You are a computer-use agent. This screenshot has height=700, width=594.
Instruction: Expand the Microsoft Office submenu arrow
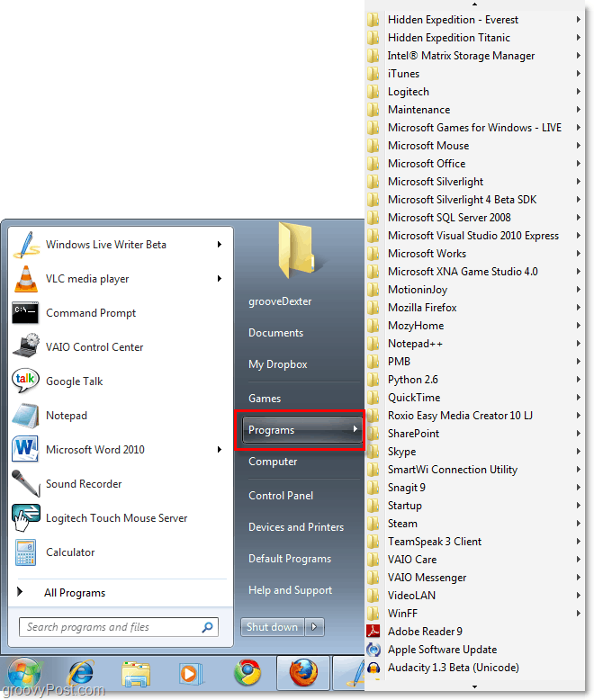(x=579, y=164)
